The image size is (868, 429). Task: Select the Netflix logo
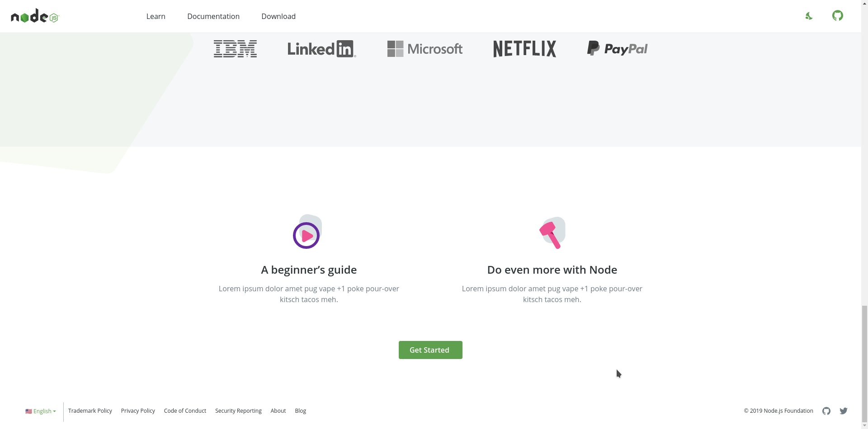[x=524, y=48]
